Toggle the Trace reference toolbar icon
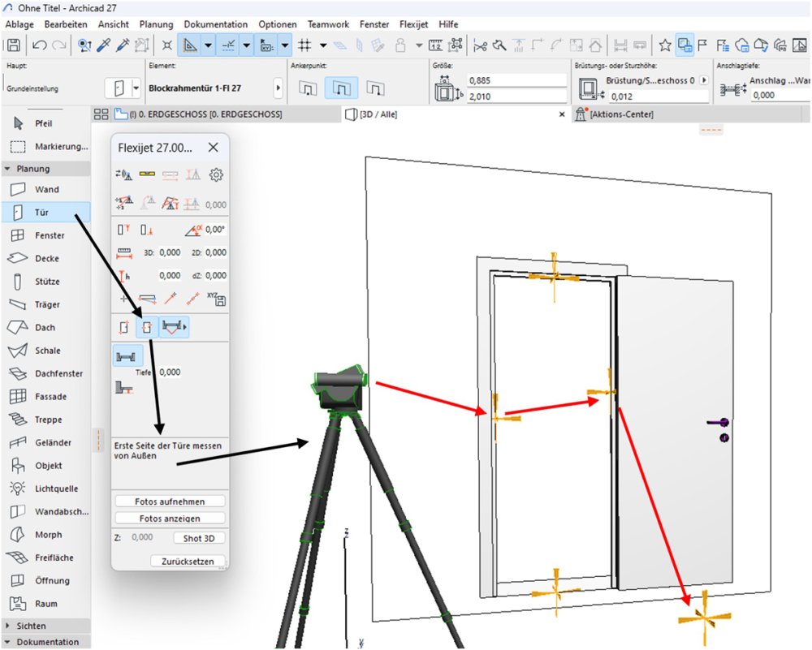 pyautogui.click(x=684, y=45)
